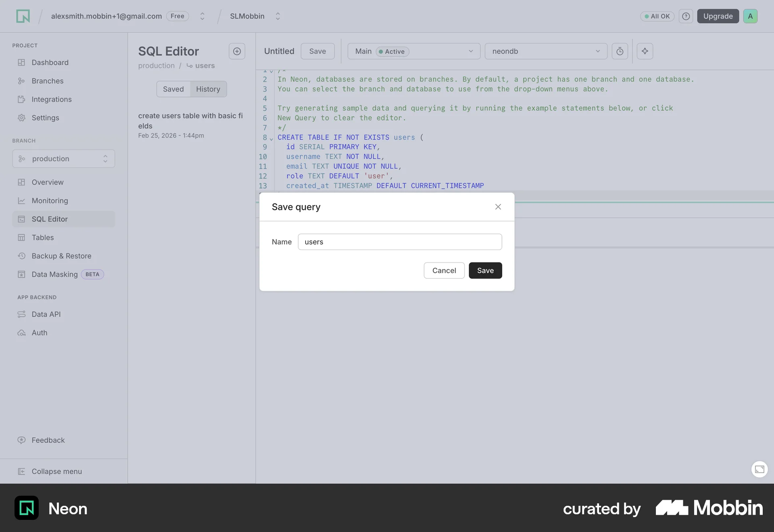
Task: Click the Data Masking icon
Action: click(21, 274)
